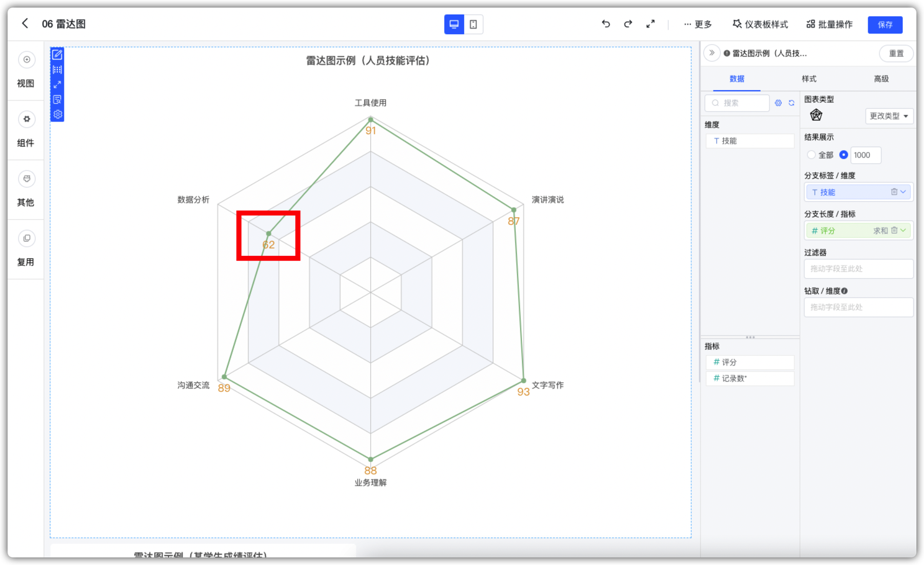
Task: Click the redo arrow in top bar
Action: coord(628,24)
